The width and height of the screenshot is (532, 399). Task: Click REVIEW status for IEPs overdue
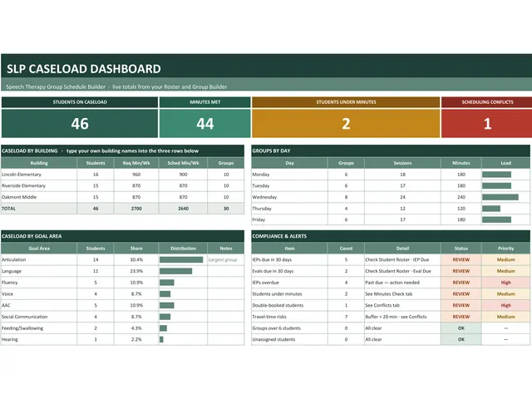(x=461, y=283)
